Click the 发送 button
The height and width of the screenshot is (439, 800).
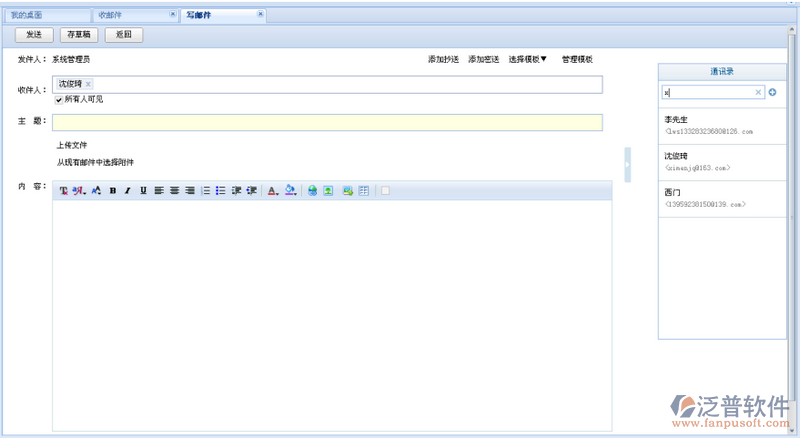pyautogui.click(x=34, y=35)
